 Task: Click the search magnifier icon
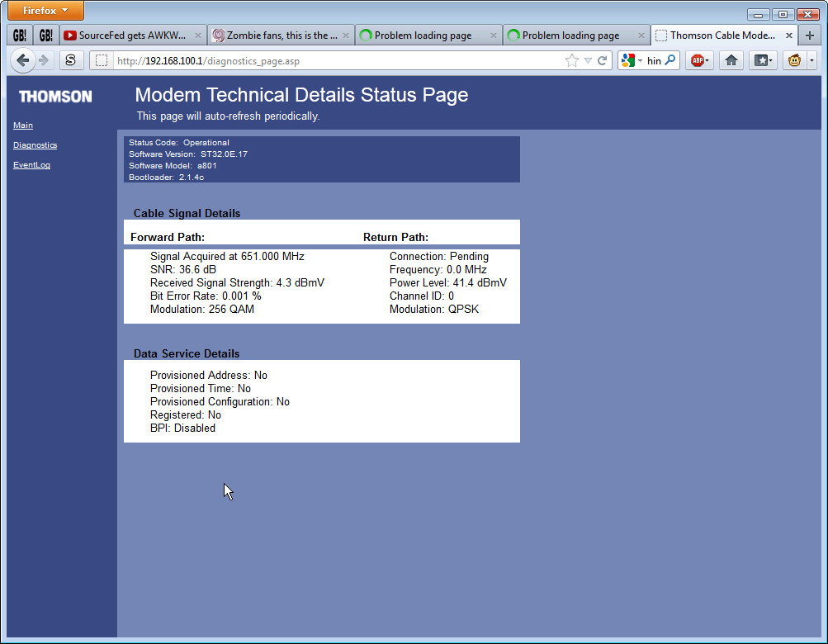click(670, 60)
